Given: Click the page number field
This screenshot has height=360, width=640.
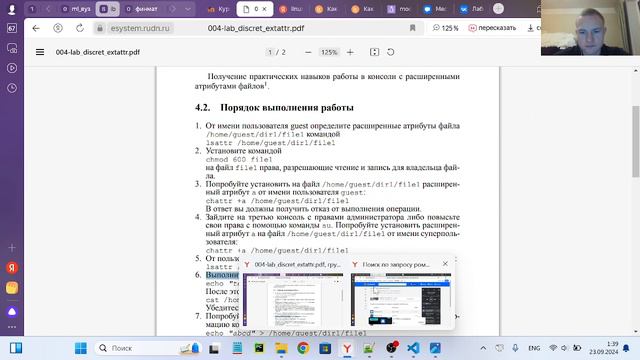Looking at the screenshot, I should click(270, 52).
